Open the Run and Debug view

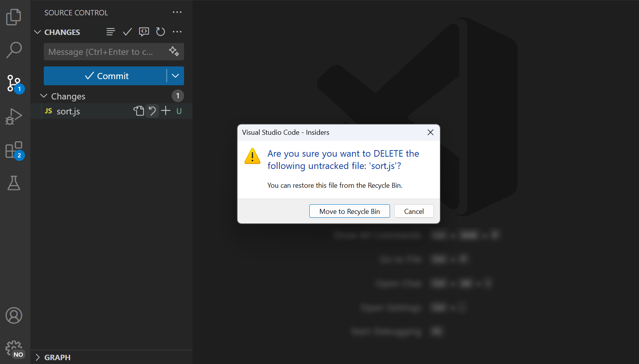click(x=14, y=117)
